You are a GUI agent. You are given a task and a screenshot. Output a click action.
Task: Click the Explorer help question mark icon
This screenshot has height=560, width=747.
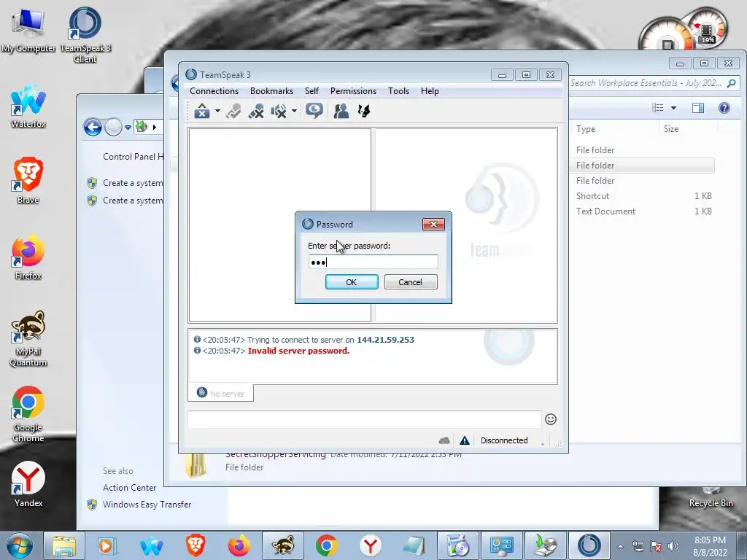724,108
